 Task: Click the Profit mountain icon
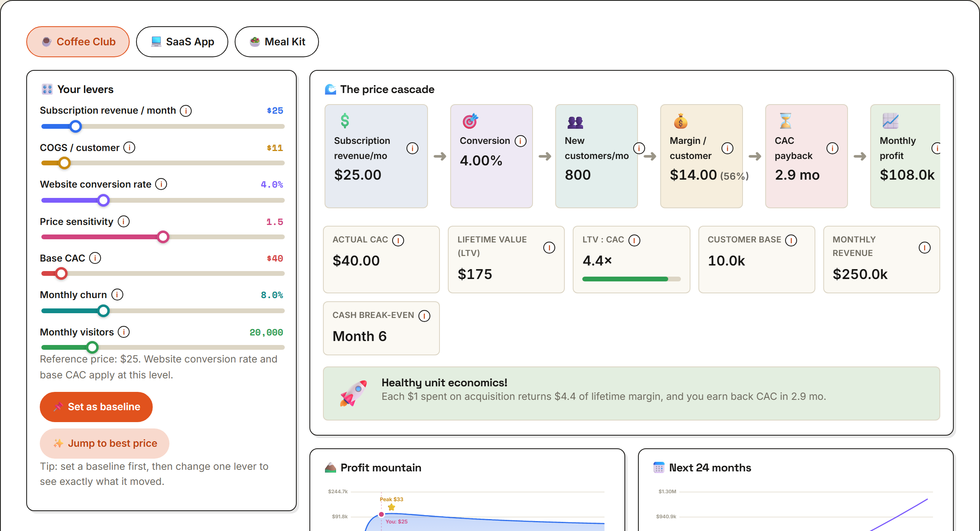331,468
